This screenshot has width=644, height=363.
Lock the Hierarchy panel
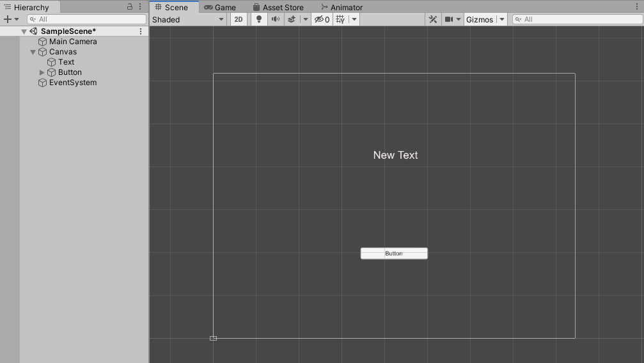[130, 6]
